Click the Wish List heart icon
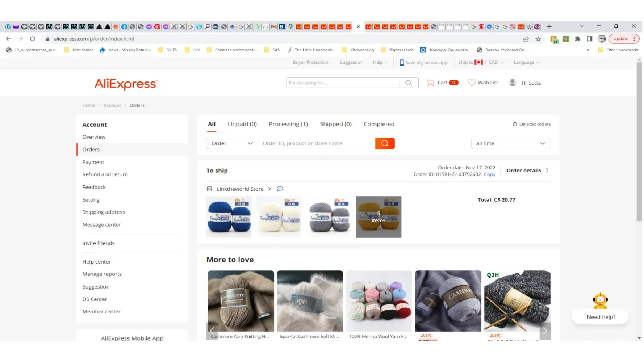Viewport: 644px width, 362px height. [x=471, y=83]
